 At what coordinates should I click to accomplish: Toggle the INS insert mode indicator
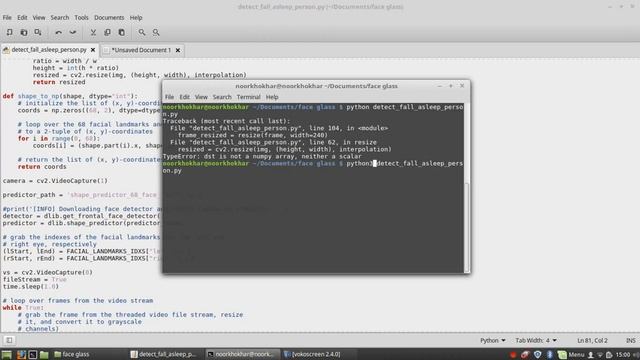(x=631, y=340)
